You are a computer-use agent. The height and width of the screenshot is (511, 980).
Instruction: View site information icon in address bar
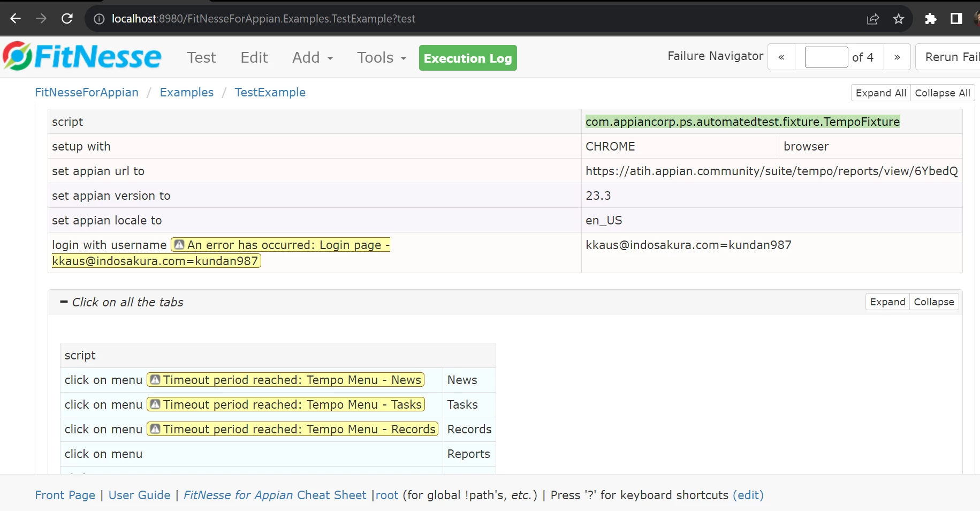[99, 19]
